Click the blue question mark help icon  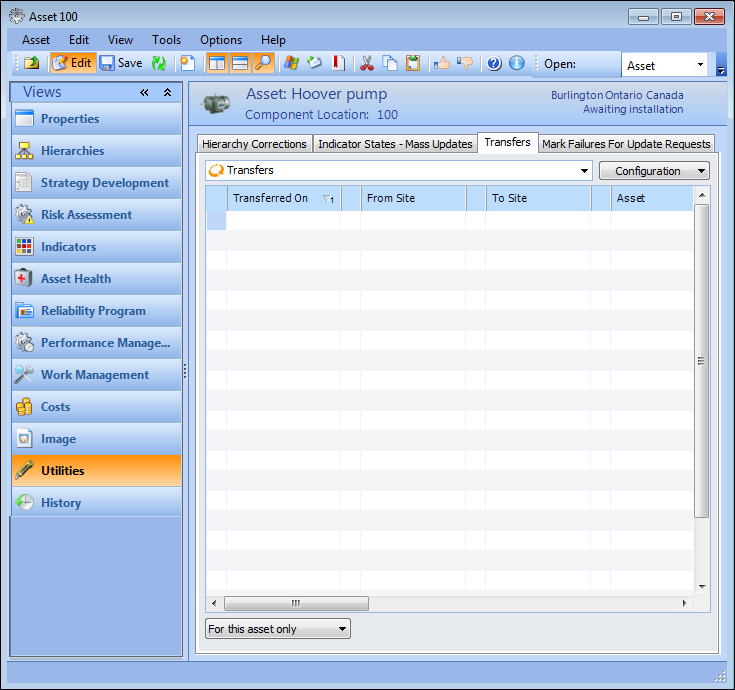(x=494, y=63)
